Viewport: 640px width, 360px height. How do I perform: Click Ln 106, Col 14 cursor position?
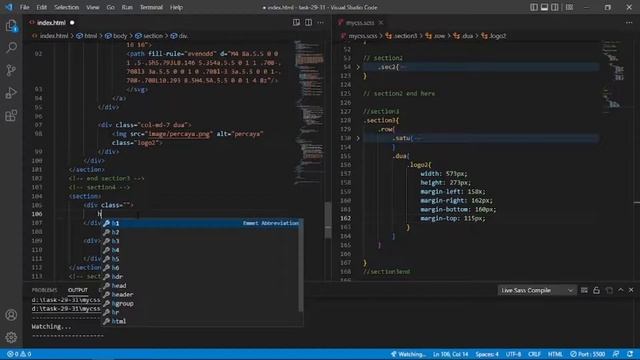tap(451, 354)
